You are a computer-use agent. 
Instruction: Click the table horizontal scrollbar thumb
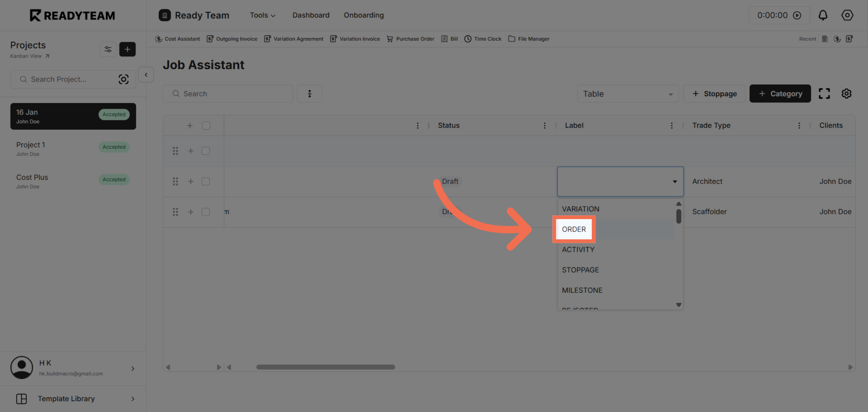coord(325,367)
